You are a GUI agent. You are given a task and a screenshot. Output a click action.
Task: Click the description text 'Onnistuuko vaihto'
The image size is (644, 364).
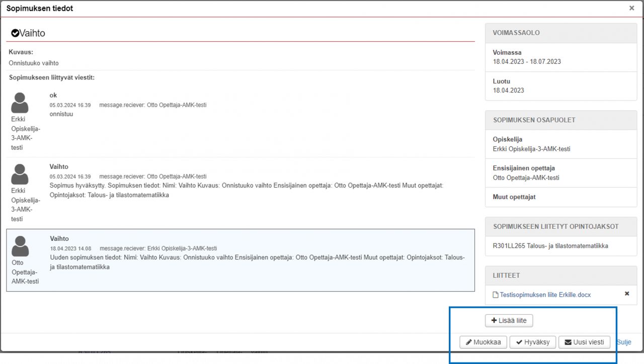tap(34, 63)
